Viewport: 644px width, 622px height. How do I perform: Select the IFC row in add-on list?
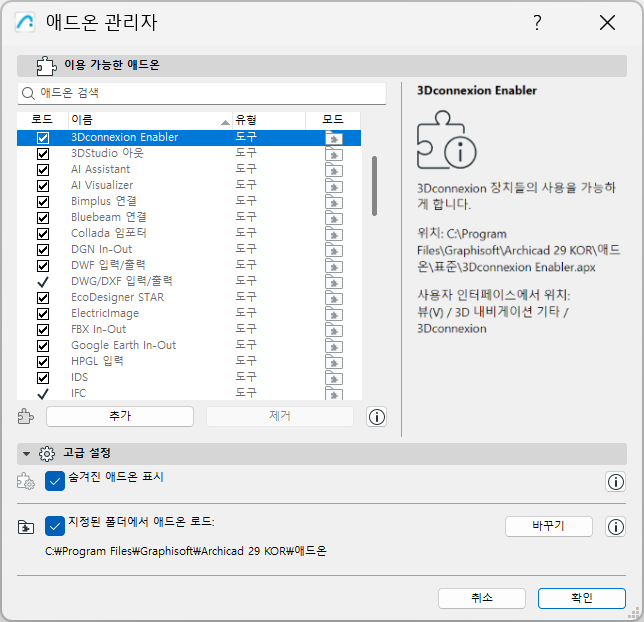tap(189, 393)
